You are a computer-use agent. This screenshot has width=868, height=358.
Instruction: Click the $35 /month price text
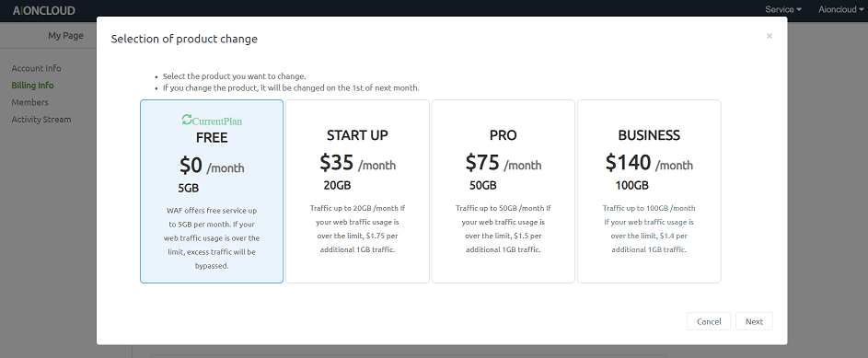pyautogui.click(x=358, y=163)
